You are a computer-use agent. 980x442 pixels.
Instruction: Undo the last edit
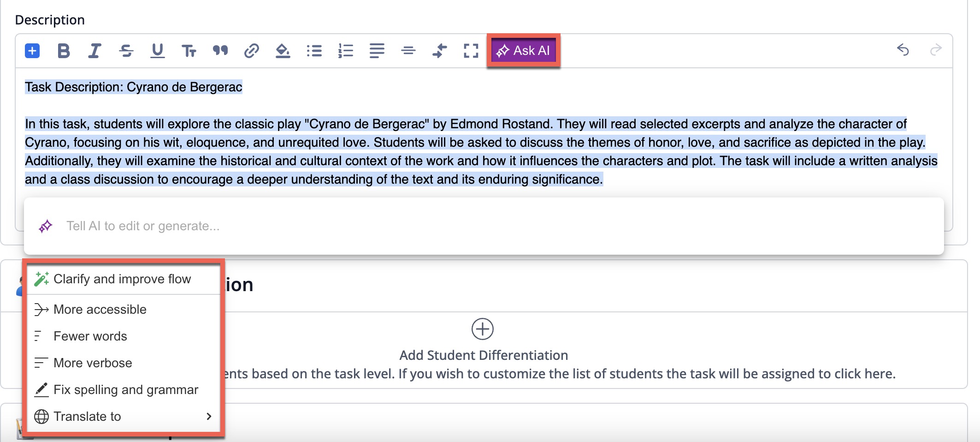[903, 50]
